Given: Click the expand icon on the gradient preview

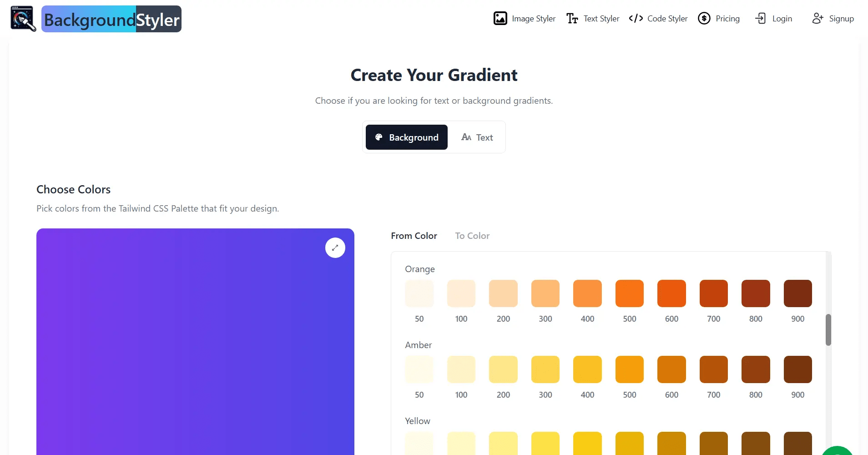Looking at the screenshot, I should point(335,248).
